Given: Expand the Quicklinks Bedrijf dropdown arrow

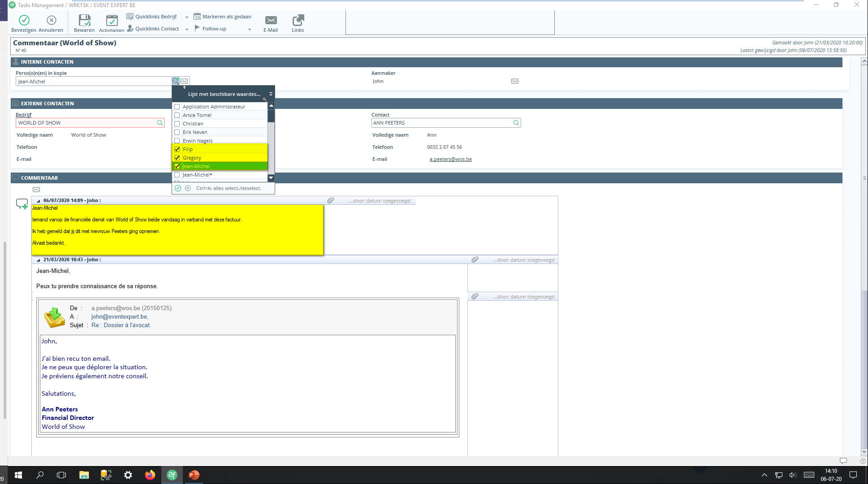Looking at the screenshot, I should [x=187, y=17].
